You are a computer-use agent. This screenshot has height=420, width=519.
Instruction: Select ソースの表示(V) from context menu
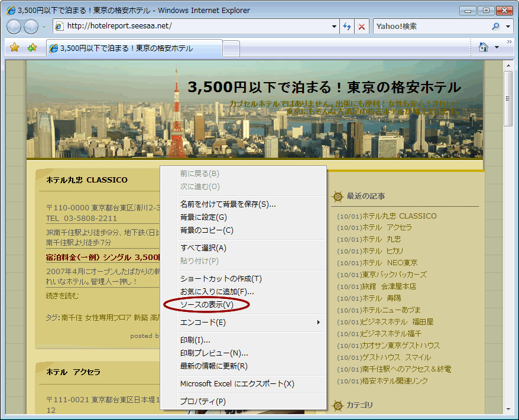[x=207, y=305]
